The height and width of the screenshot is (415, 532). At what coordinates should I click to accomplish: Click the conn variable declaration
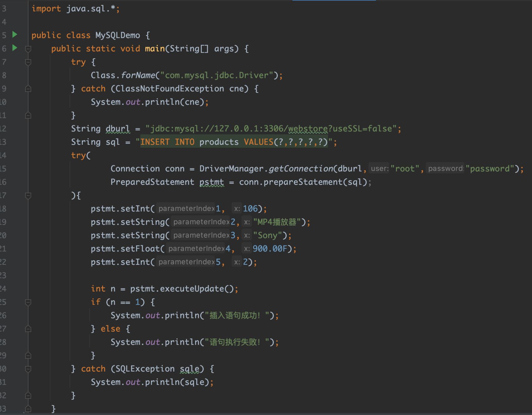[x=174, y=169]
